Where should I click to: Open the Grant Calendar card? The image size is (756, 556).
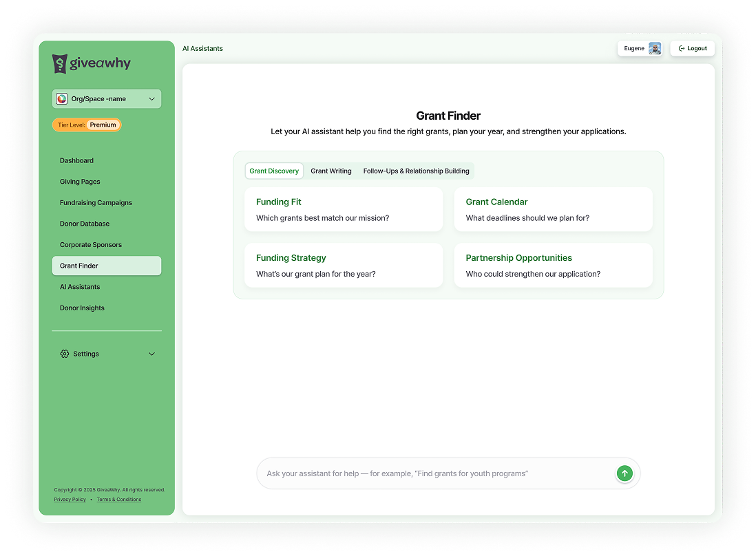tap(553, 209)
